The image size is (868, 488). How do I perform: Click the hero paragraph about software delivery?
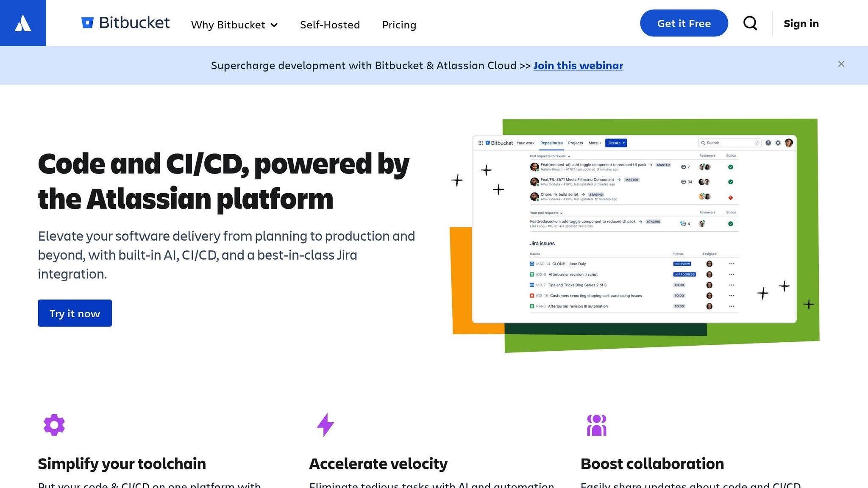(226, 255)
